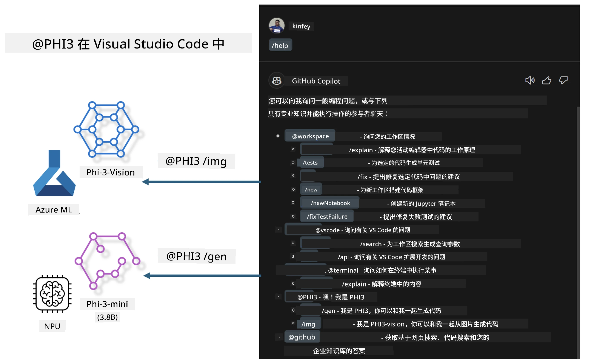Click the NPU brain chip icon
591x364 pixels.
pos(52,294)
